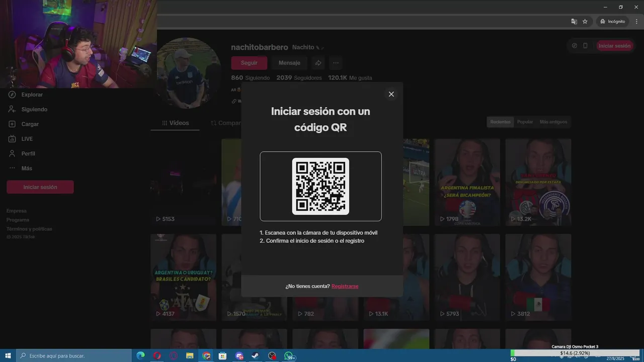Open video with 5793 views

coord(467,278)
